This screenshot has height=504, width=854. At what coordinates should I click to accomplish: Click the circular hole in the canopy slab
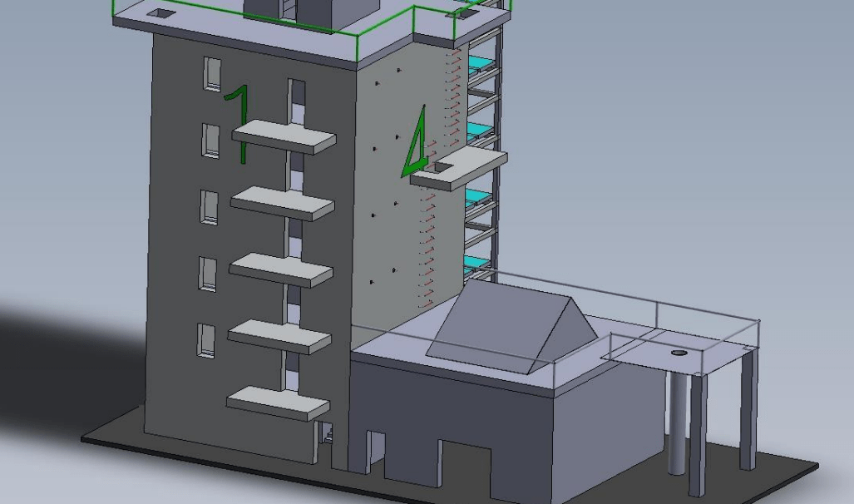[x=679, y=353]
